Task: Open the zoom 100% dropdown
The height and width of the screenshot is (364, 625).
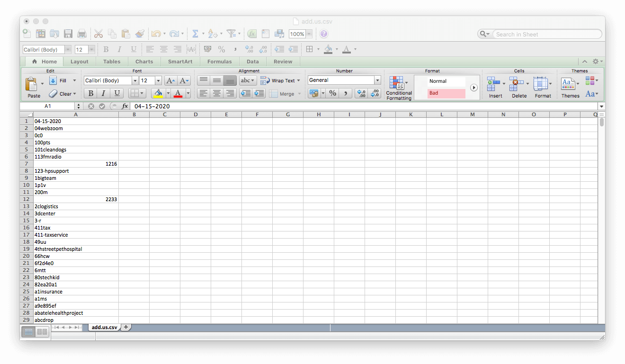Action: 309,34
